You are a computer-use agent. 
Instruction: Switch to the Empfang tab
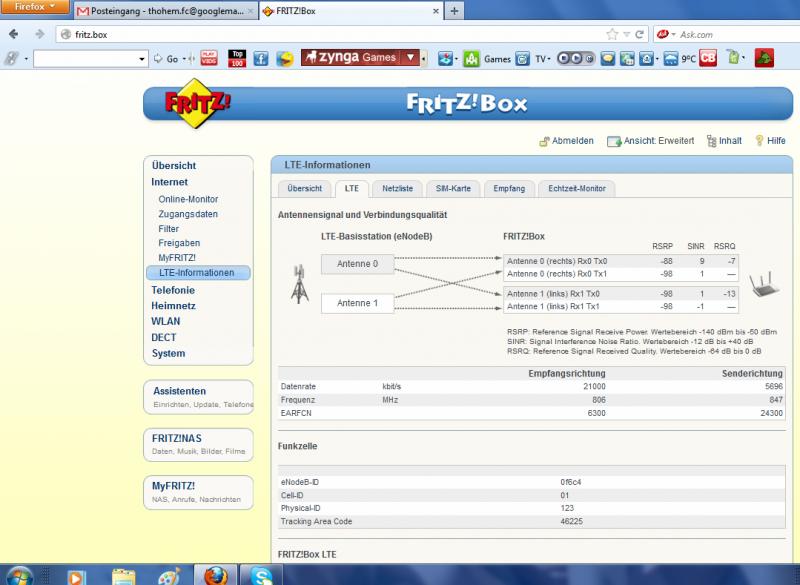click(x=509, y=189)
